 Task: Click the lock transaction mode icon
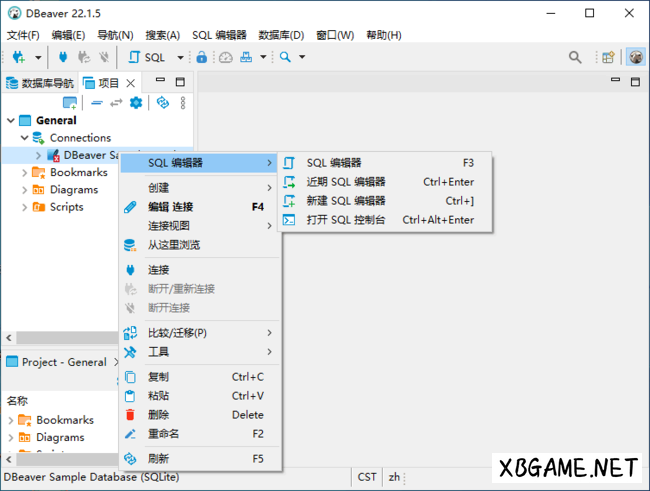(202, 57)
